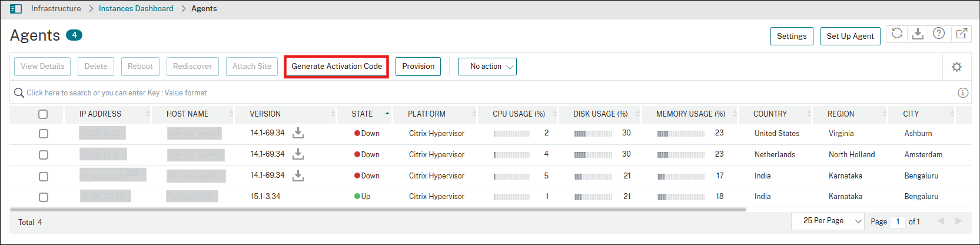Click the page number input field
980x245 pixels.
898,221
